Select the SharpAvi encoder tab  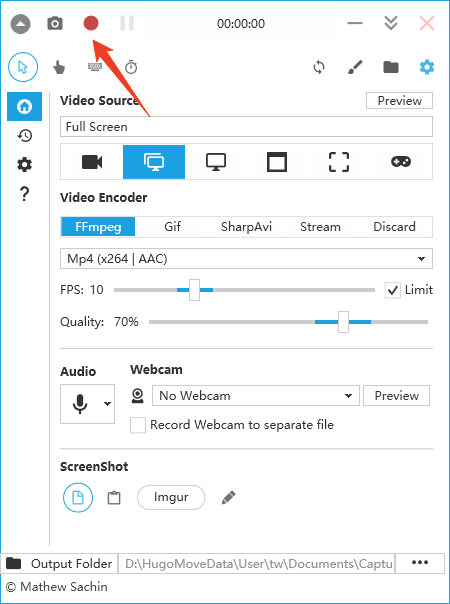246,226
